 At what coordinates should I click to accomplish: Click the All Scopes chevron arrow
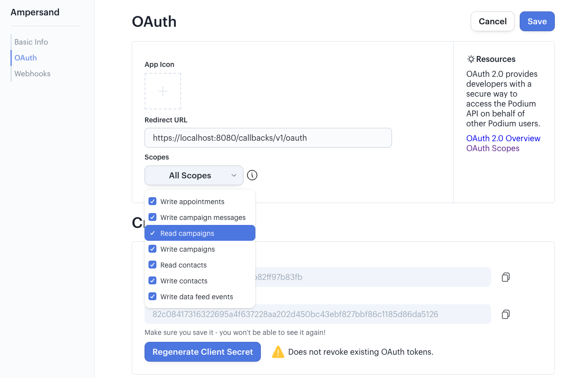click(x=234, y=175)
